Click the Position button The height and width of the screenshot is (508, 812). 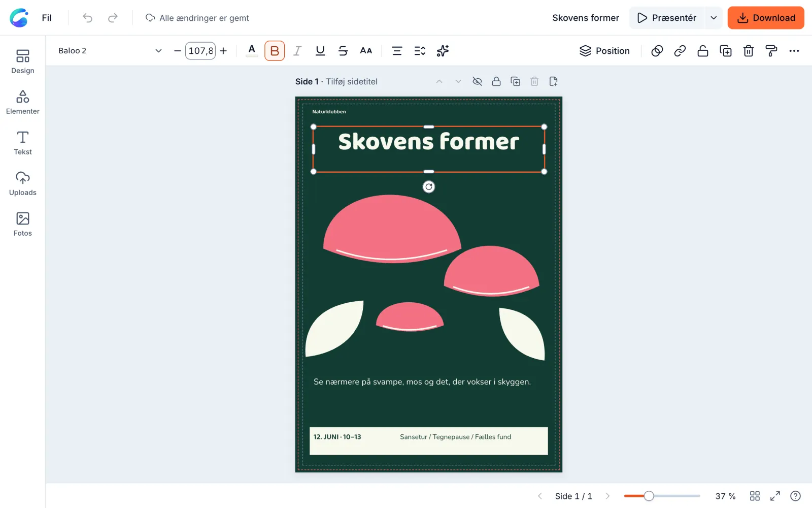pos(604,51)
